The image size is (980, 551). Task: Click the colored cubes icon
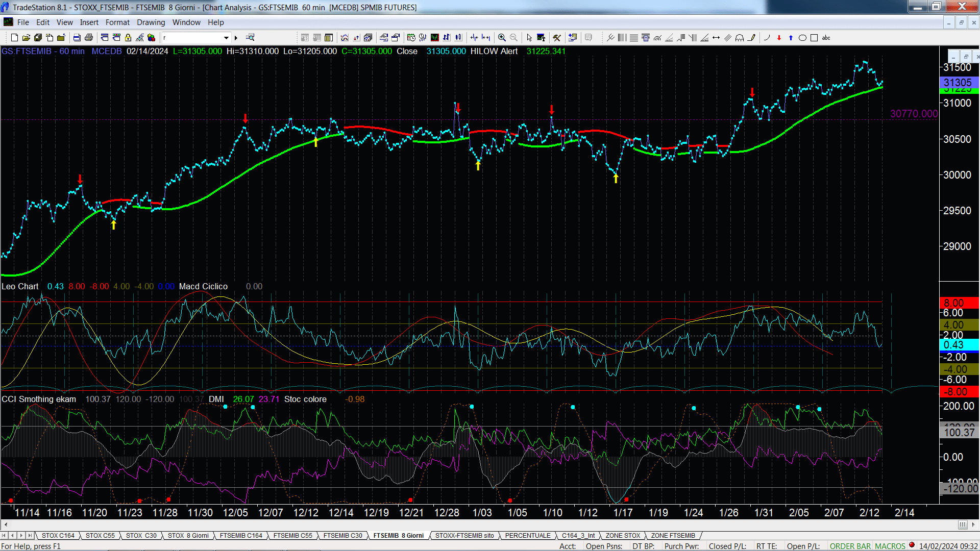(x=152, y=38)
